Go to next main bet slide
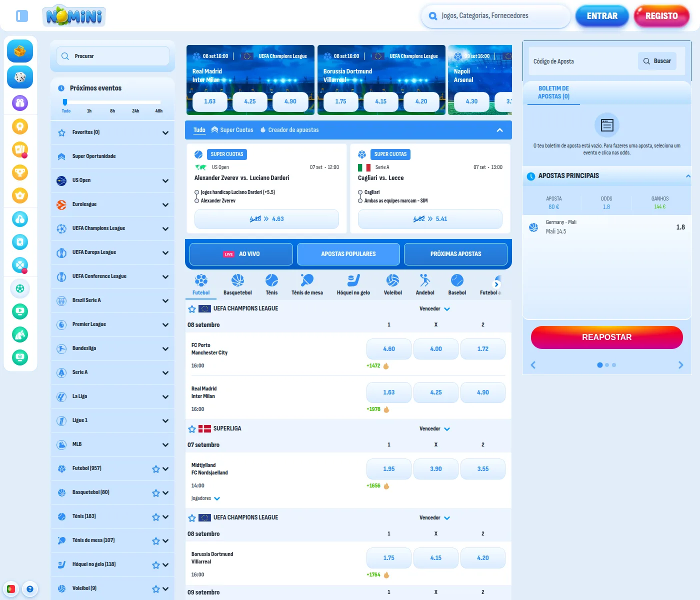700x600 pixels. point(680,365)
